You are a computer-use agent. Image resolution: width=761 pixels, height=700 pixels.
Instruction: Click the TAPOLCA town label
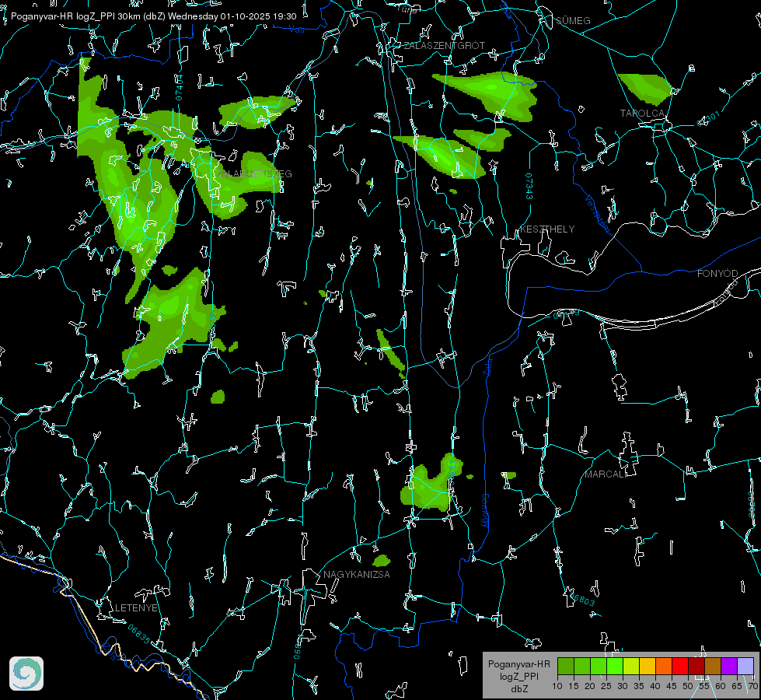[642, 114]
